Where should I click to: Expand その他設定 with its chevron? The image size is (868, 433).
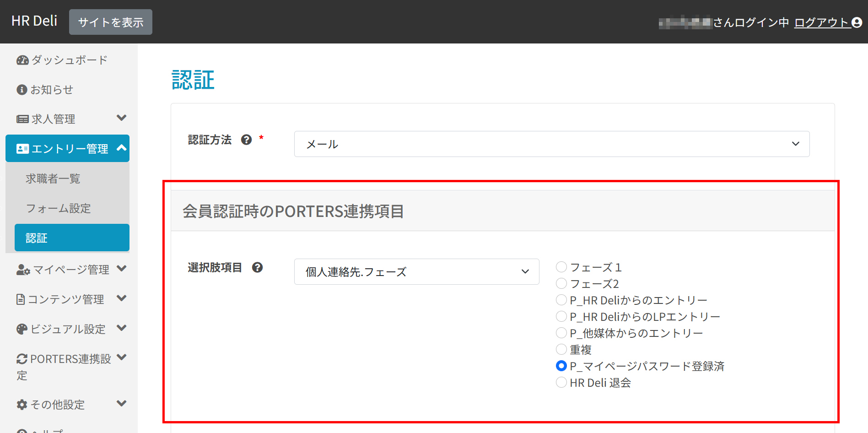coord(121,404)
